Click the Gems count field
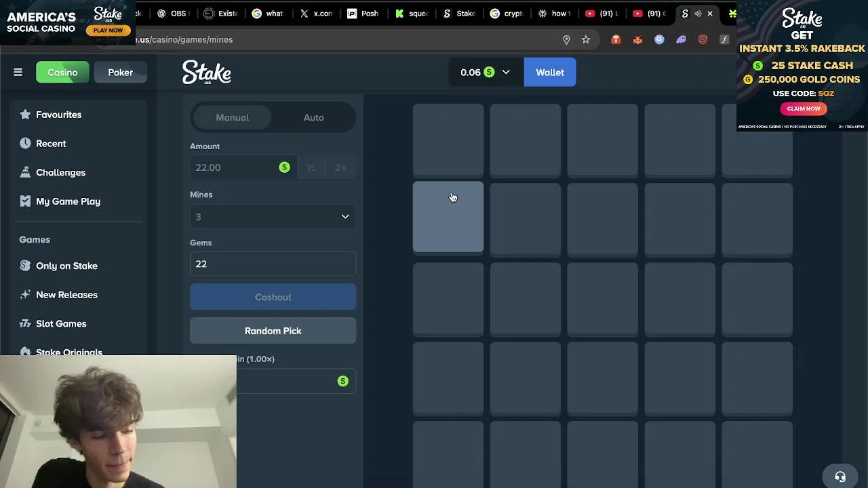 tap(273, 264)
